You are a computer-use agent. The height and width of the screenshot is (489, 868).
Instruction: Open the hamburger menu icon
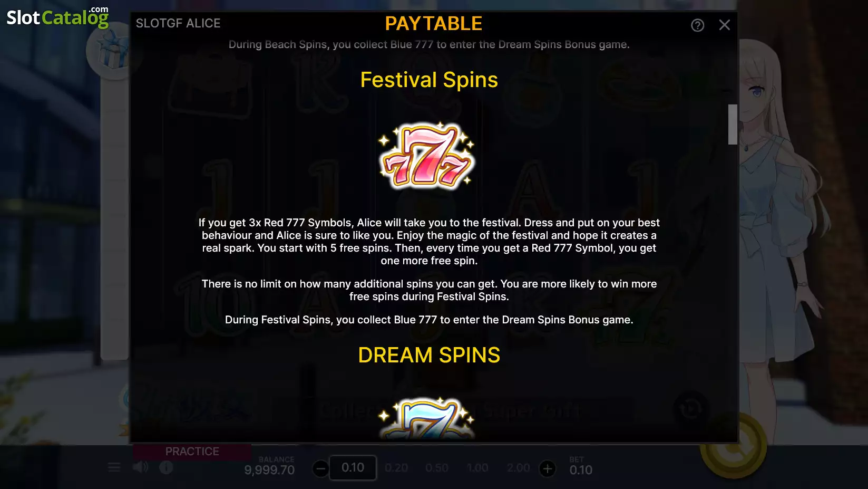pos(114,467)
